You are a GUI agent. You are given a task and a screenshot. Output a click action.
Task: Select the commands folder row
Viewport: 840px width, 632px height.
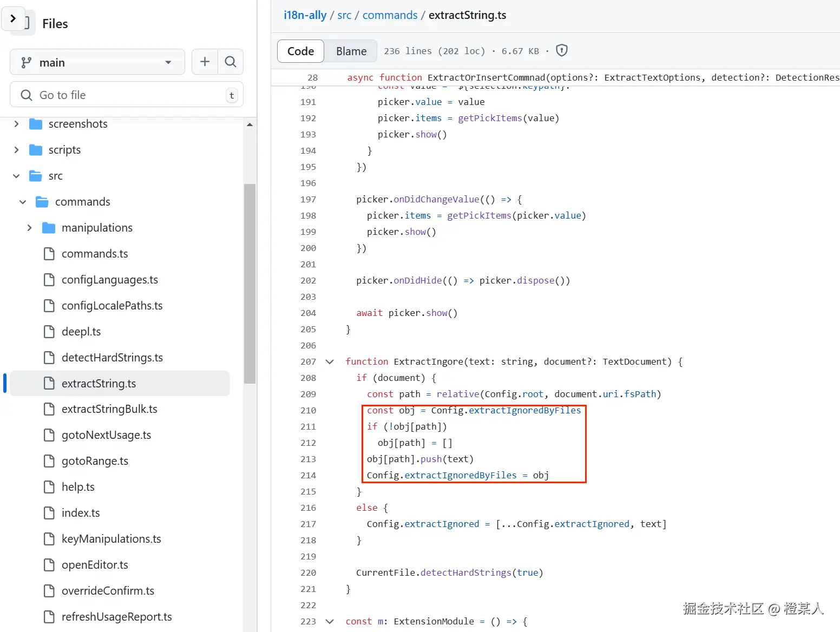point(120,202)
